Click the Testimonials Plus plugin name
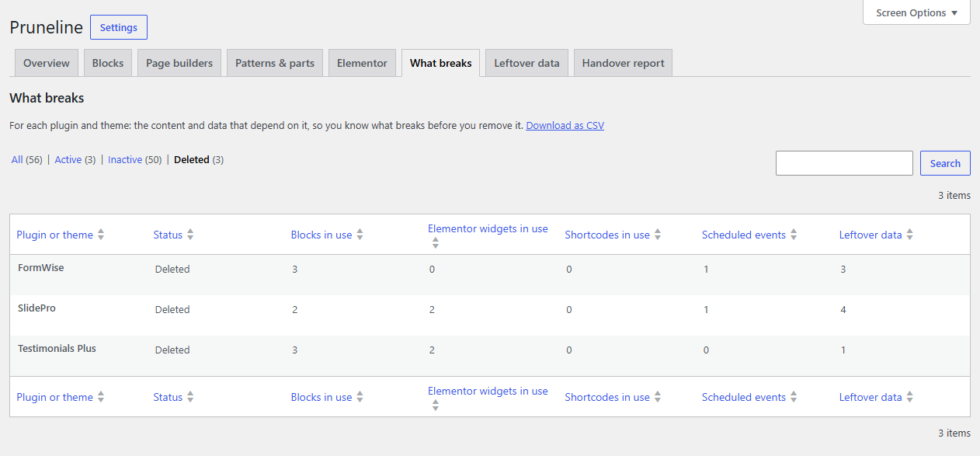 click(57, 348)
